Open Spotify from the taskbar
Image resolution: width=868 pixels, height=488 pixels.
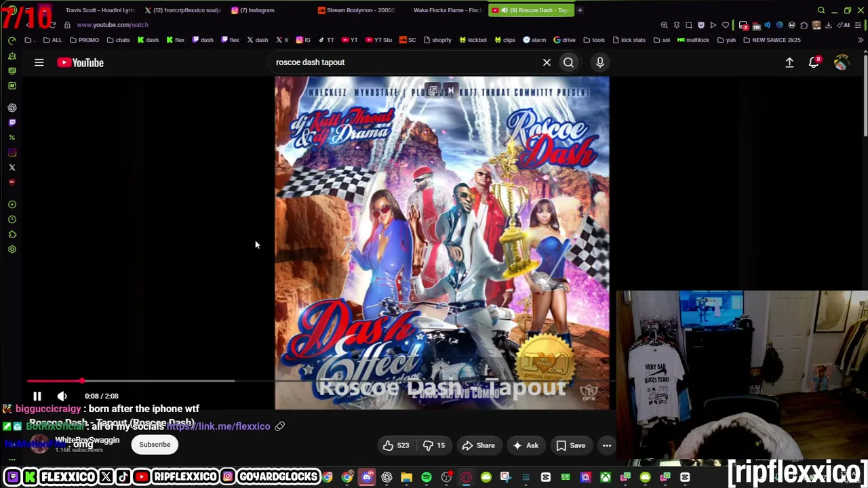click(x=427, y=477)
